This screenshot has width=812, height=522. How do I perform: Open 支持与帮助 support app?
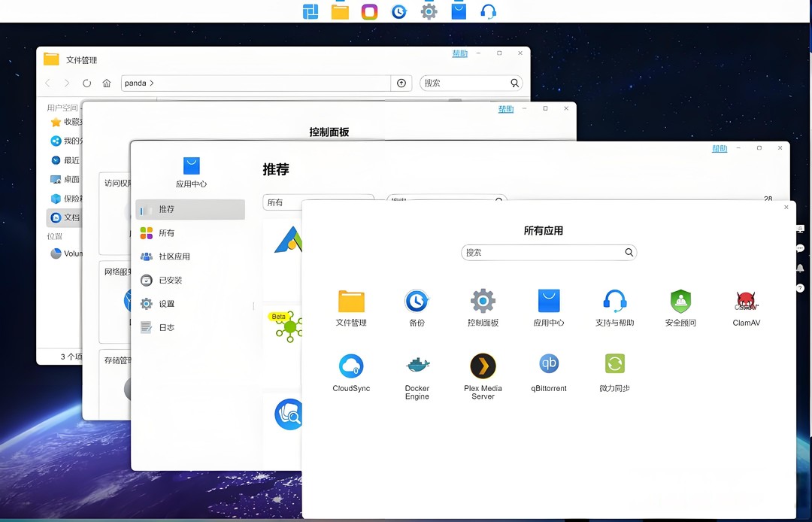pos(614,301)
